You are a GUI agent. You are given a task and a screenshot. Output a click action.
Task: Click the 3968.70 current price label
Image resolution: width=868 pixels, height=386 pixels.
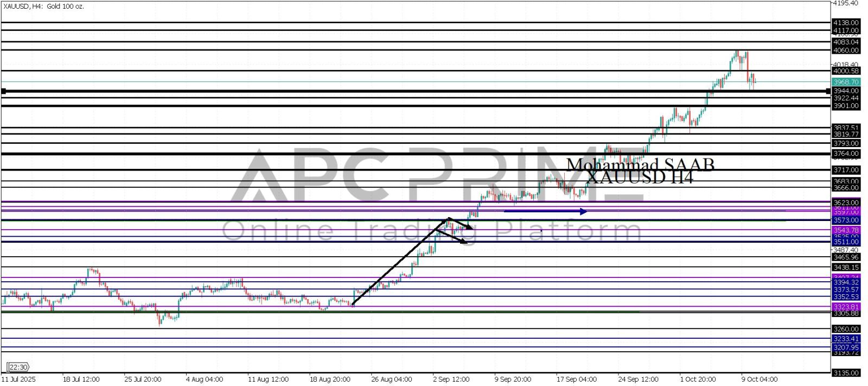[x=846, y=82]
